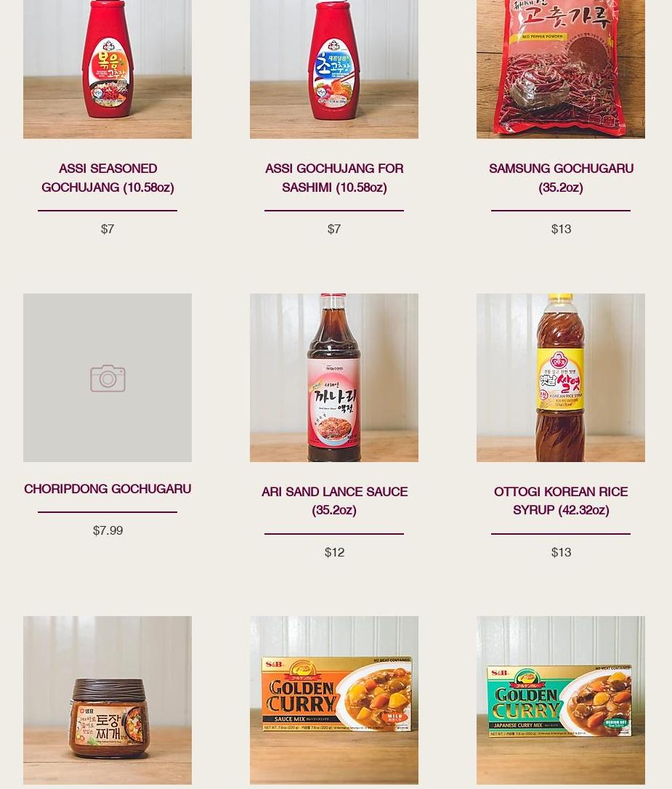View the Ari Sand Lance Sauce bottle photo
Viewport: 672px width, 789px height.
pos(334,377)
